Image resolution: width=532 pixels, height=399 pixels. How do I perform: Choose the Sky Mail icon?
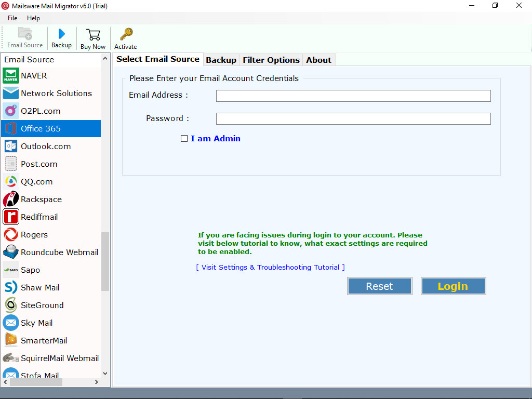click(x=11, y=323)
